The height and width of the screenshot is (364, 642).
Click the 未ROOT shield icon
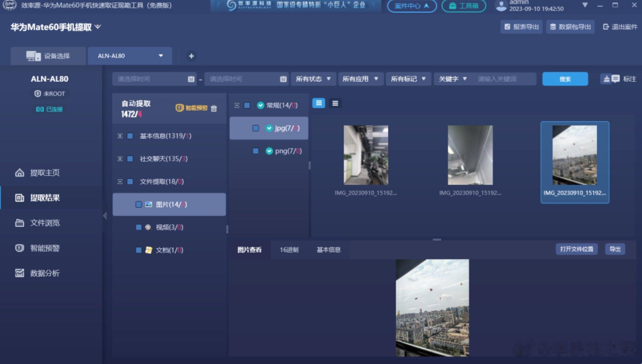click(x=37, y=94)
